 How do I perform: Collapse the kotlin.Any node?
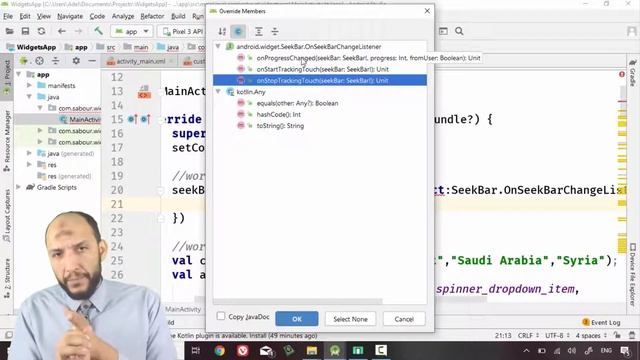coord(218,92)
